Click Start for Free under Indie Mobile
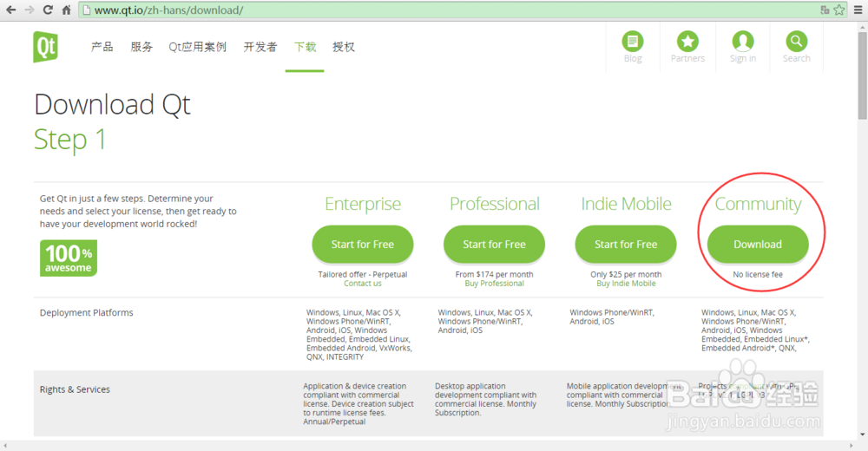The image size is (868, 451). point(626,244)
